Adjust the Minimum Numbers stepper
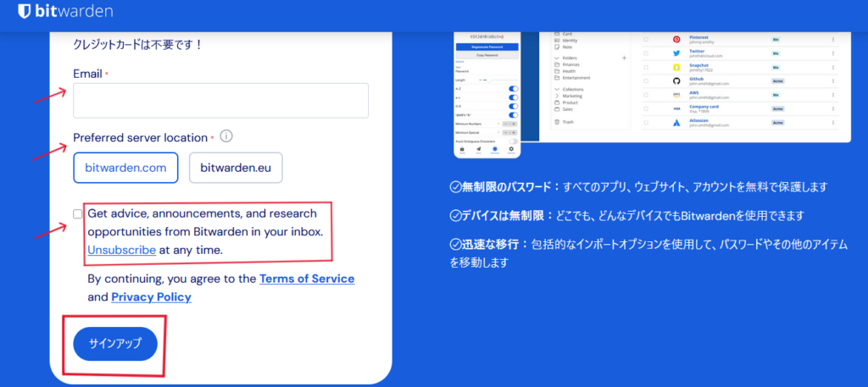Viewport: 868px width, 387px height. [509, 124]
